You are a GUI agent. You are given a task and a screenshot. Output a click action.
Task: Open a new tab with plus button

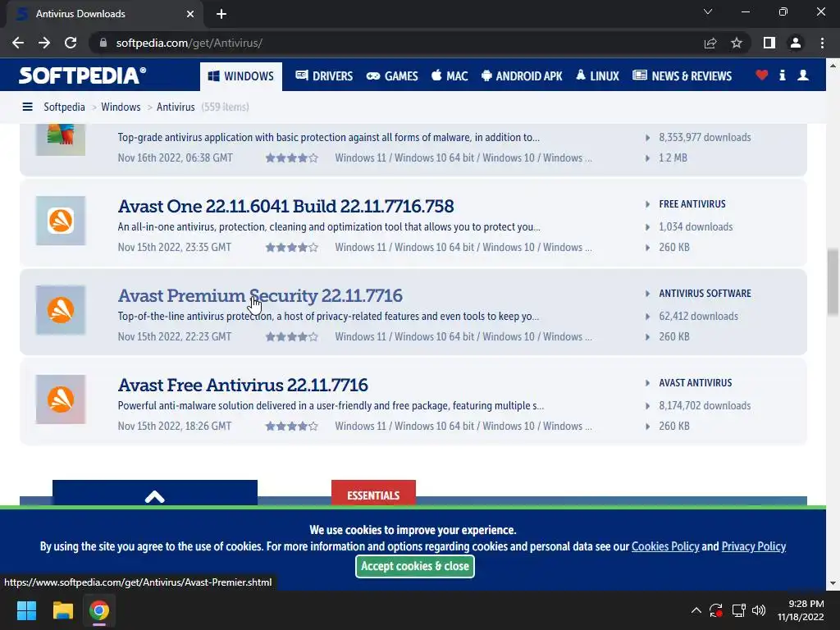pyautogui.click(x=221, y=14)
